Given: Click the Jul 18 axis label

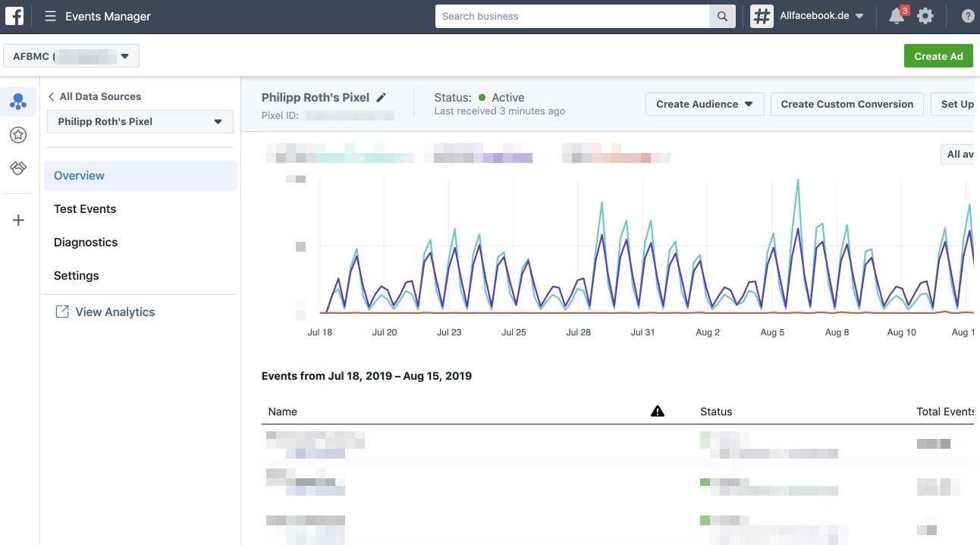Looking at the screenshot, I should click(320, 332).
